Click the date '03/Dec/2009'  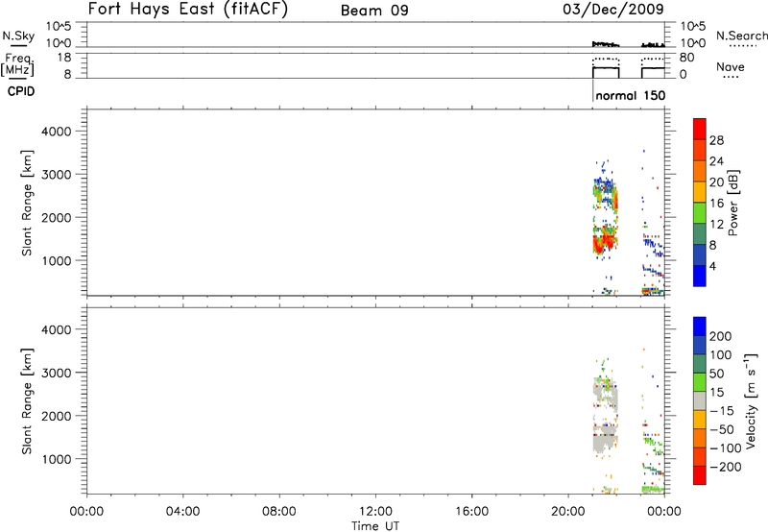(x=613, y=9)
